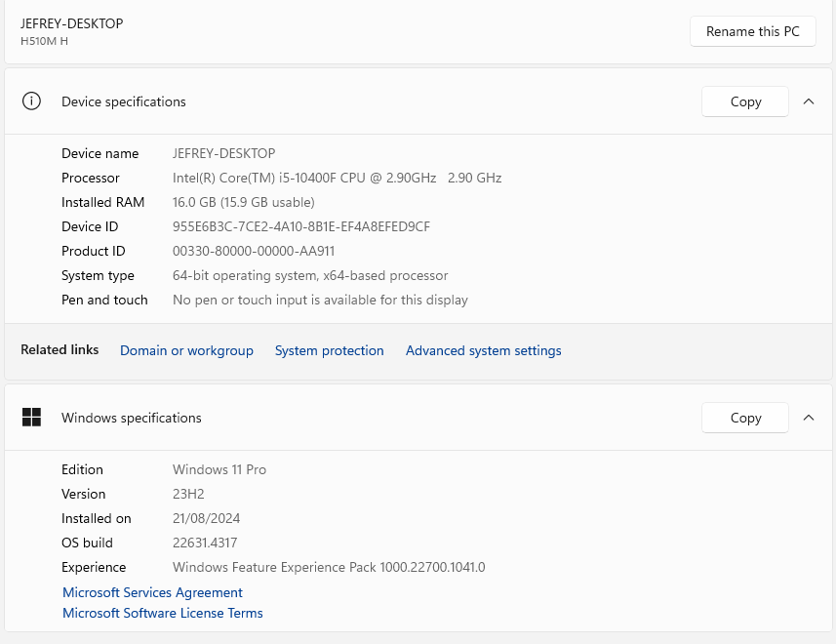This screenshot has height=644, width=836.
Task: Collapse the Windows specifications section chevron
Action: (x=809, y=418)
